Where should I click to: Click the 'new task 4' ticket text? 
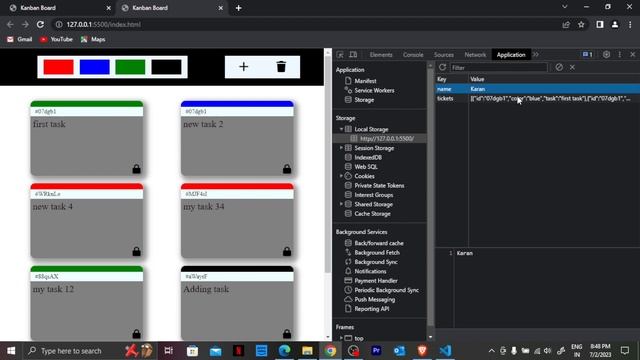pyautogui.click(x=53, y=207)
